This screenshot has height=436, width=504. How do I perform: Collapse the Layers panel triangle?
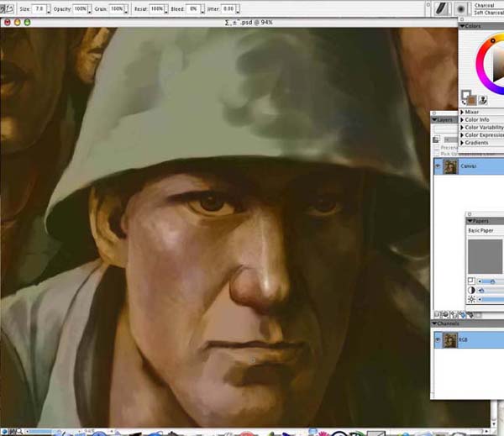pos(434,119)
